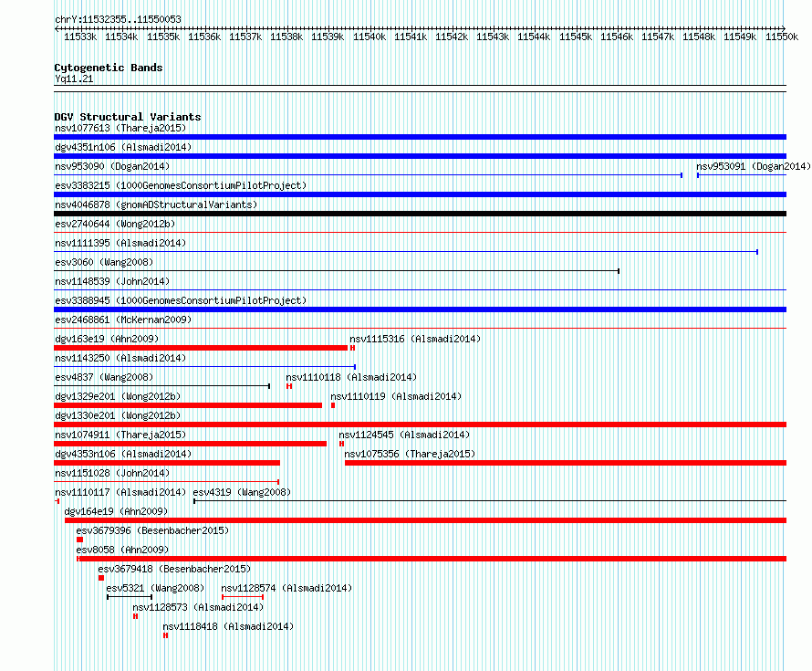Image resolution: width=812 pixels, height=671 pixels.
Task: Select esv3060 (Wang2008) label
Action: pos(104,262)
